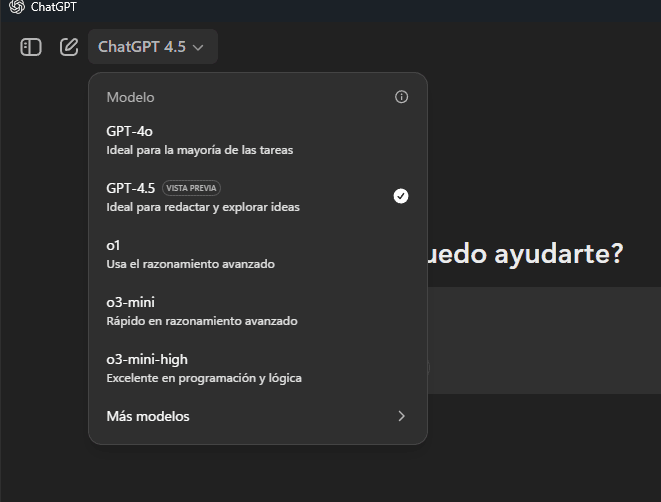The image size is (661, 502).
Task: Click the message input box area
Action: coord(544,341)
